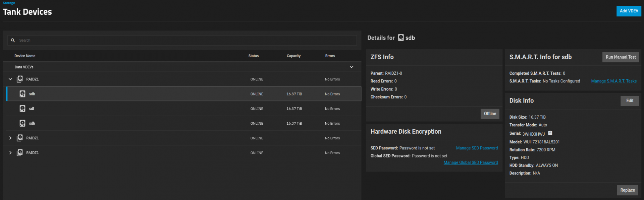Take sdb offline with Offline button
The height and width of the screenshot is (200, 644).
point(490,114)
